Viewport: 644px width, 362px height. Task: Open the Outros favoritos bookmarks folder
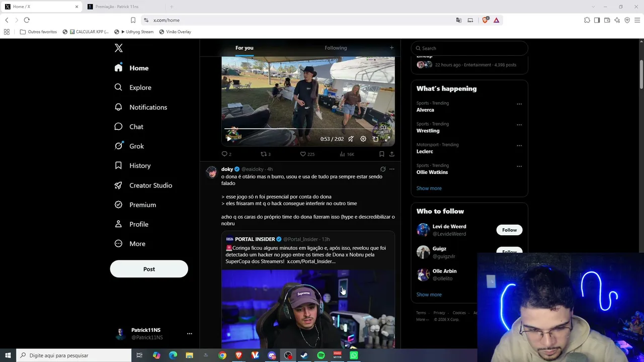point(39,32)
